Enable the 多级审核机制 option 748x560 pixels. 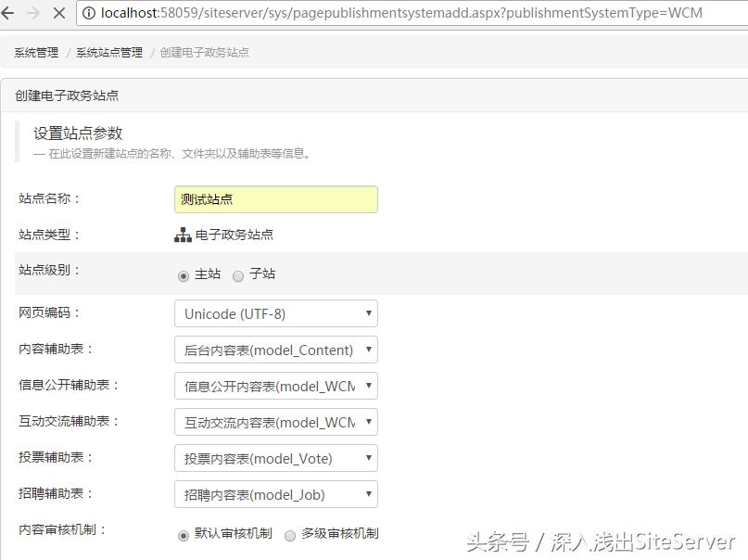coord(292,535)
